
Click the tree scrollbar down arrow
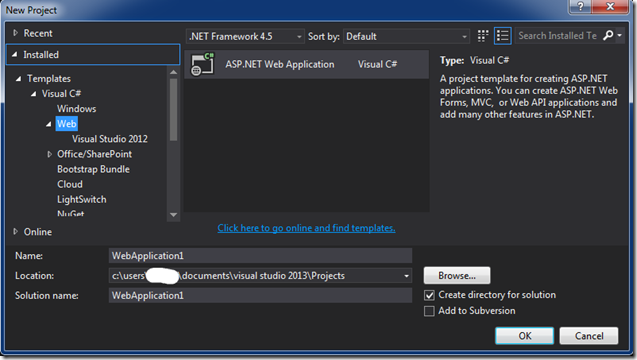click(x=173, y=215)
